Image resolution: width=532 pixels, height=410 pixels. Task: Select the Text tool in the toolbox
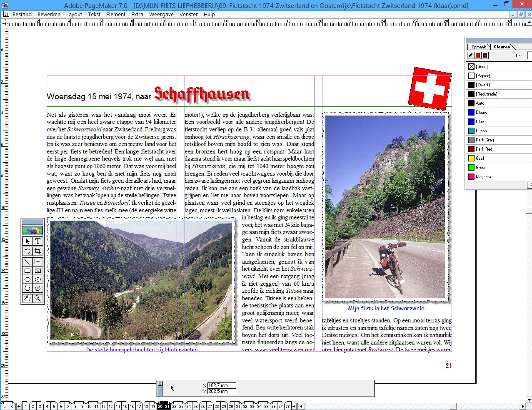click(37, 241)
